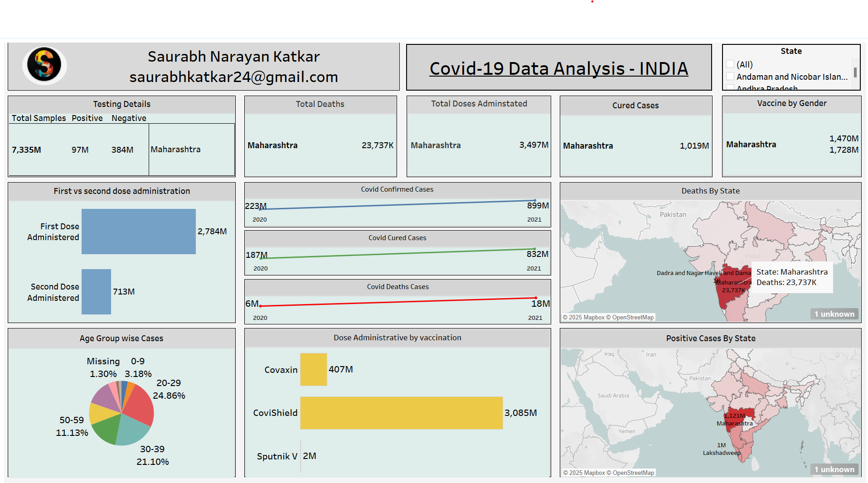Click Maharashtra row in Total Deaths card
Screen dimensions: 868x483
(x=320, y=145)
